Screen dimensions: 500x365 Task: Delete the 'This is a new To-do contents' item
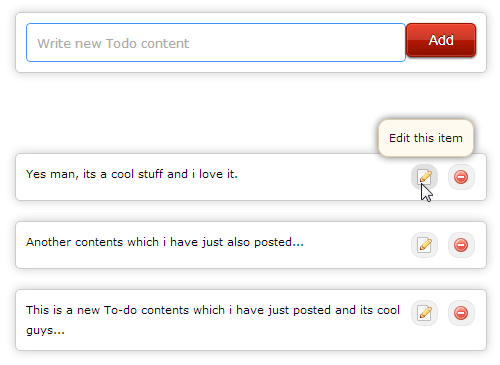(461, 313)
